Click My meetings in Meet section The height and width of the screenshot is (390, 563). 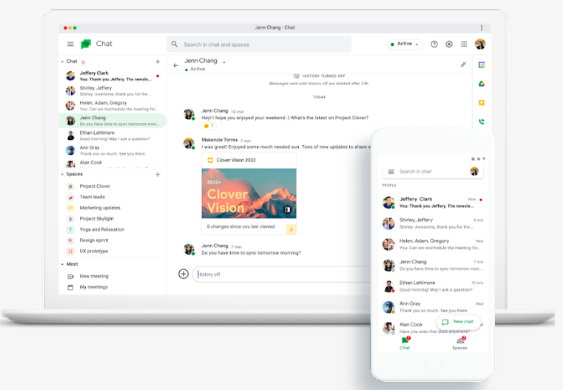[x=94, y=287]
